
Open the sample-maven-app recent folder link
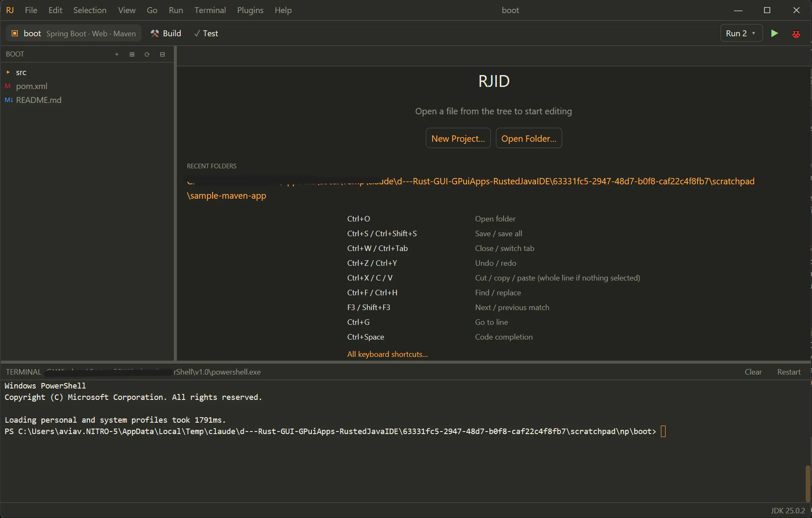tap(471, 188)
